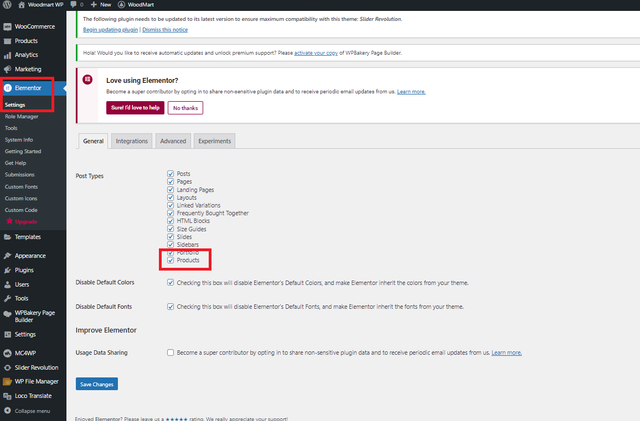Switch to the Experiments tab

[x=215, y=141]
